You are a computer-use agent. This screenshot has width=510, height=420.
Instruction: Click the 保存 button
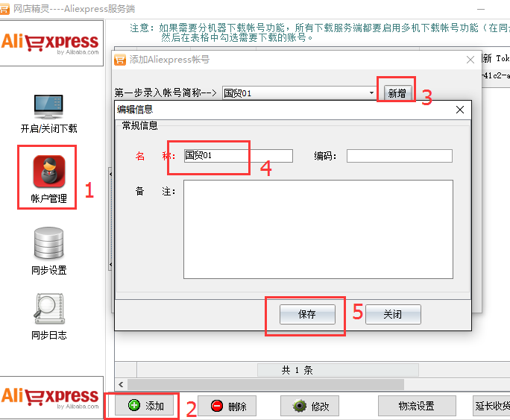[x=307, y=314]
